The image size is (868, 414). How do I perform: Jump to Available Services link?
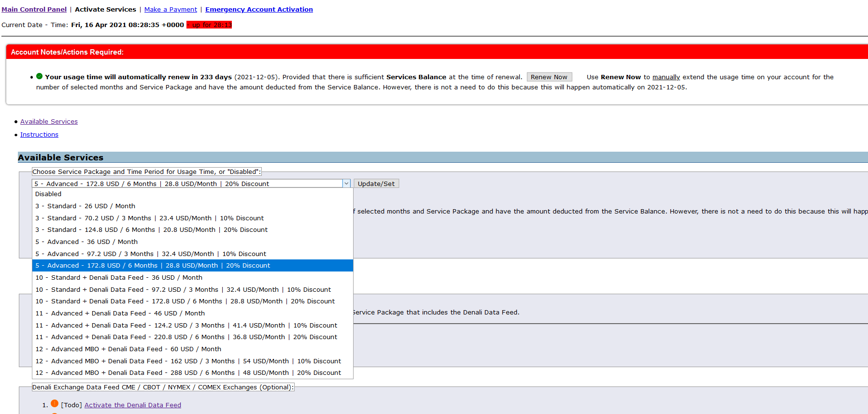click(x=49, y=122)
